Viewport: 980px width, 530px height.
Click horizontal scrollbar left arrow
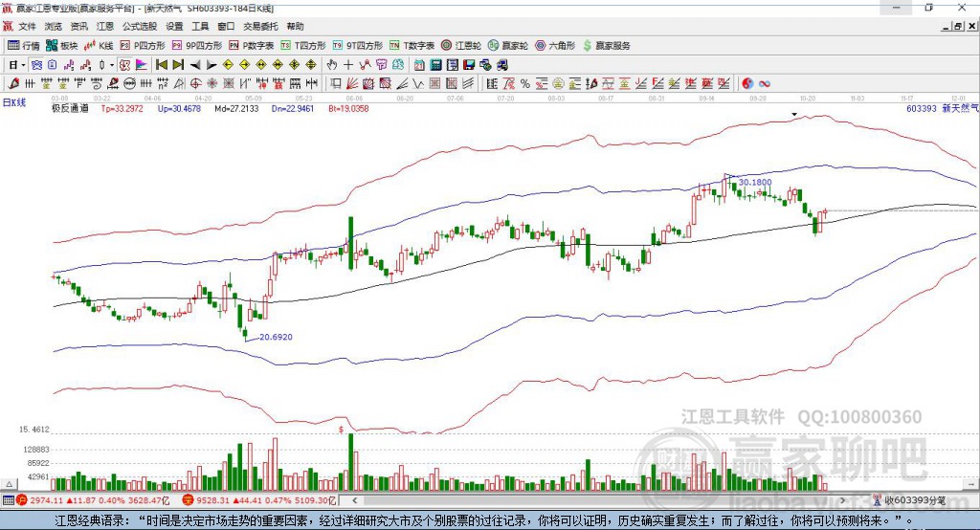pyautogui.click(x=354, y=500)
